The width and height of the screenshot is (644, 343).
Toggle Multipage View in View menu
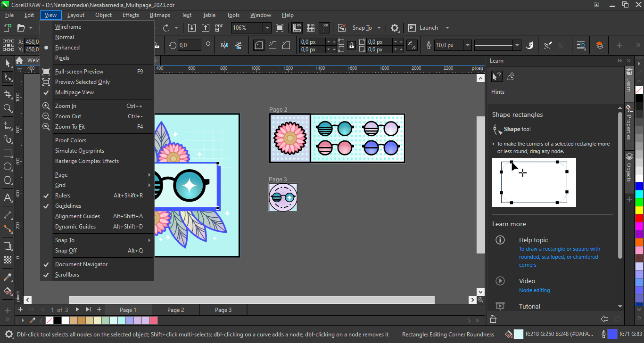tap(74, 92)
